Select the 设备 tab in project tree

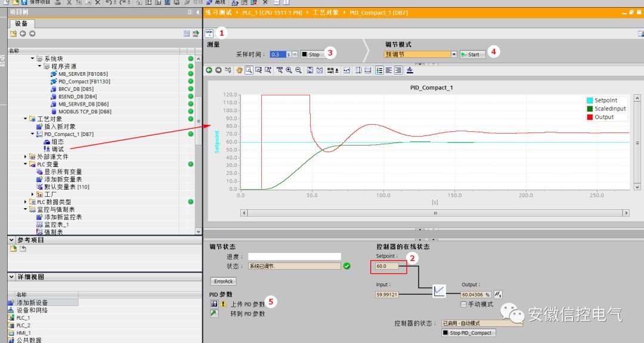pos(21,24)
